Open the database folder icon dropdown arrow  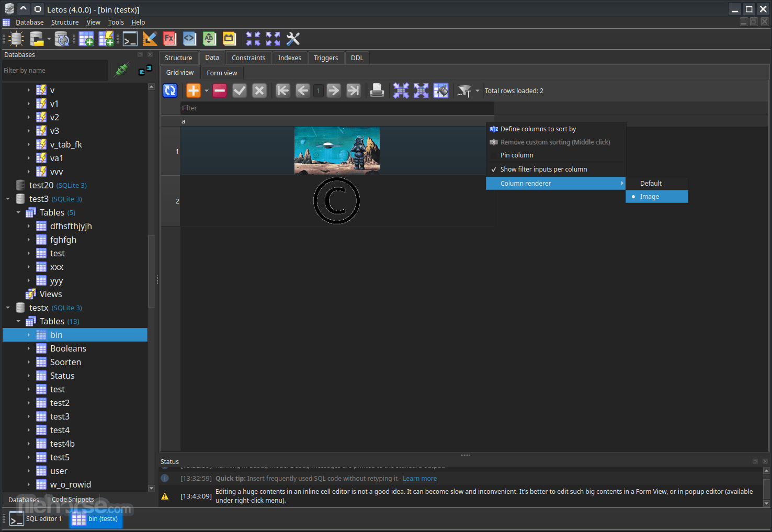[49, 39]
